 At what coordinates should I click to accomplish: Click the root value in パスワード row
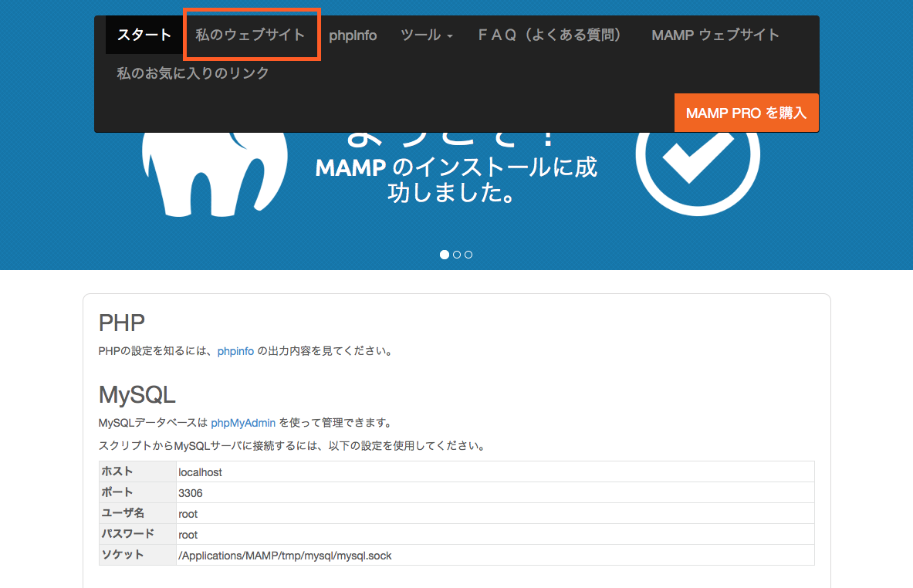coord(188,535)
